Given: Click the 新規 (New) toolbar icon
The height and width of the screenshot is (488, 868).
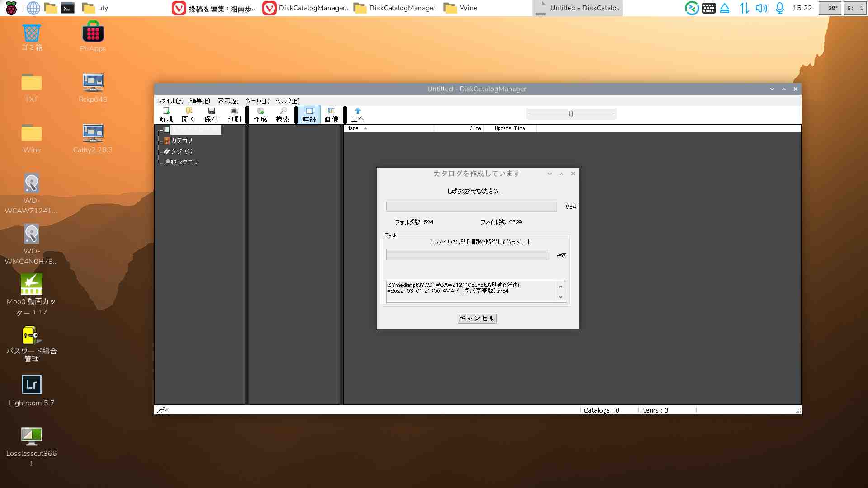Looking at the screenshot, I should click(166, 114).
